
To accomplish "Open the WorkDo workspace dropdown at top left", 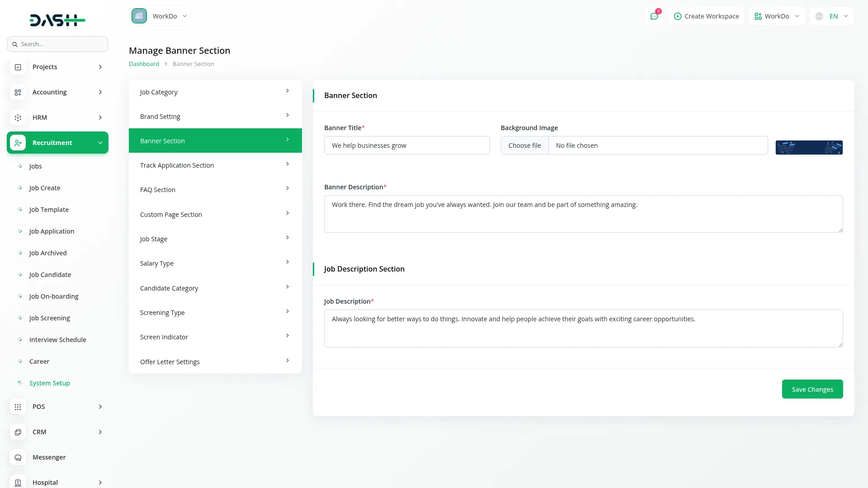I will 160,16.
